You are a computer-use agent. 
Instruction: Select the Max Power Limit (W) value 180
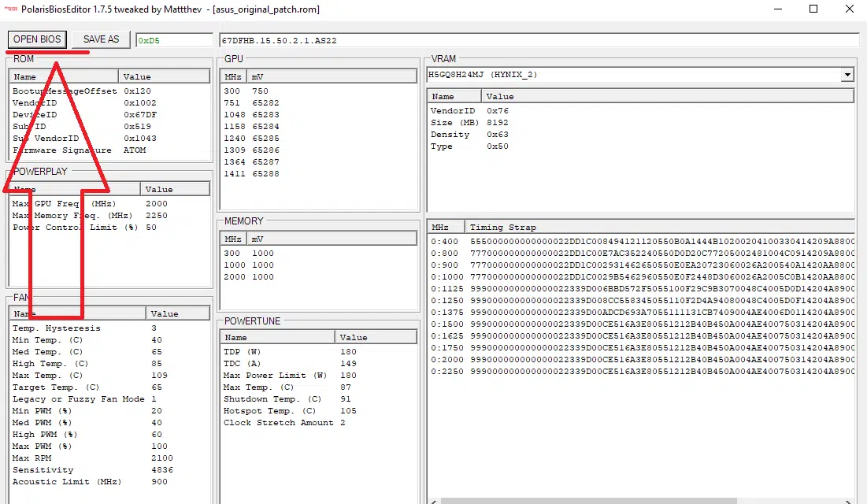348,375
